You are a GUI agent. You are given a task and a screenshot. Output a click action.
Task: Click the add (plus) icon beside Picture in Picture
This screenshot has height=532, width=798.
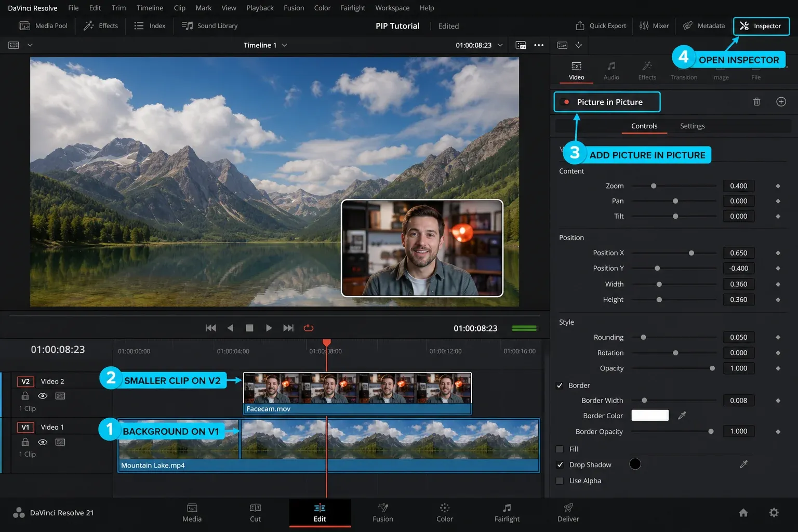(781, 102)
